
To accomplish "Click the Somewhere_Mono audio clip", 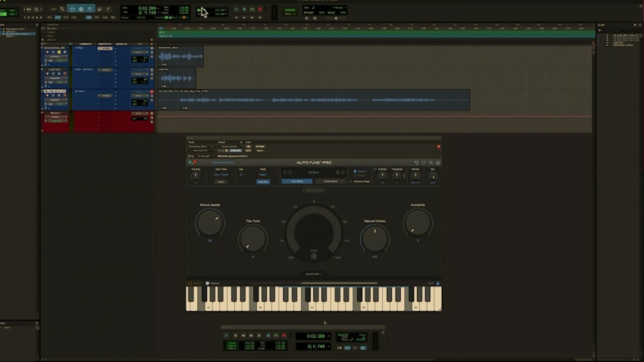I will point(180,56).
